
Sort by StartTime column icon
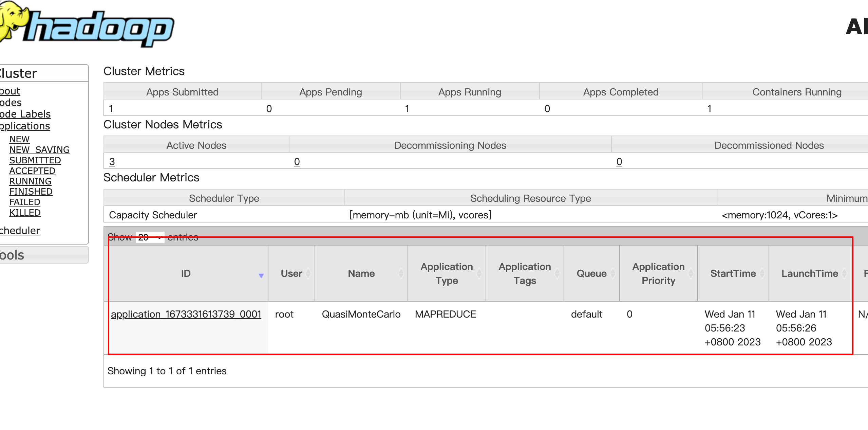coord(762,273)
